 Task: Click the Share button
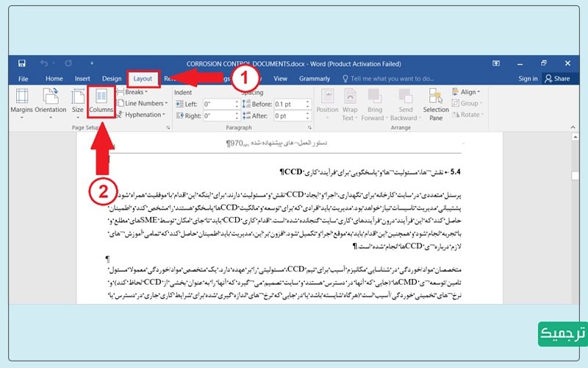[x=557, y=79]
